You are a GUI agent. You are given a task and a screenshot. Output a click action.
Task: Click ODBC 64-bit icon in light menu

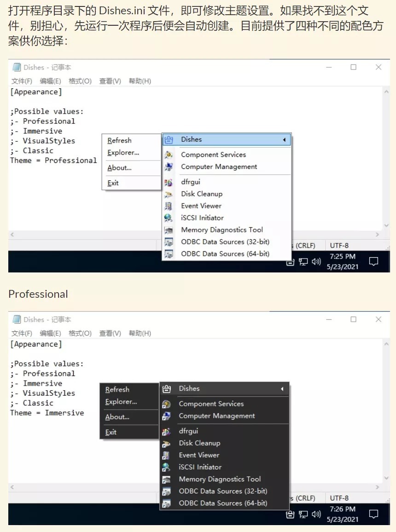pos(169,254)
